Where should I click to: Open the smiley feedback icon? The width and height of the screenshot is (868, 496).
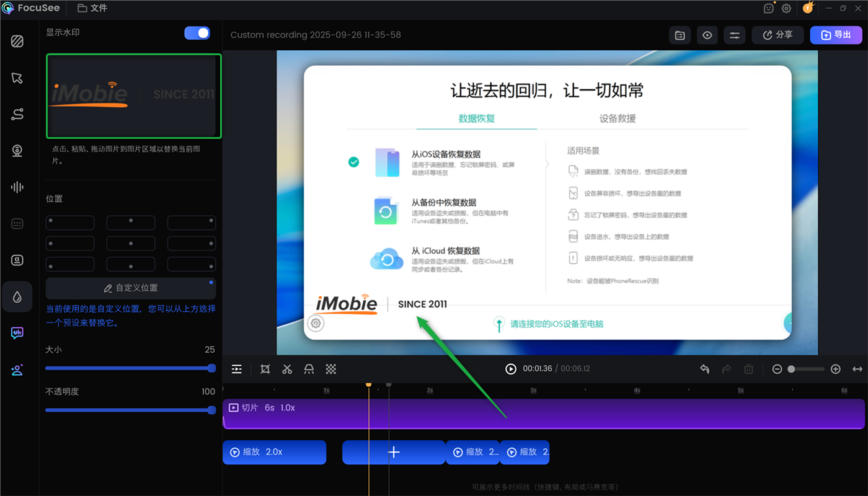point(769,8)
